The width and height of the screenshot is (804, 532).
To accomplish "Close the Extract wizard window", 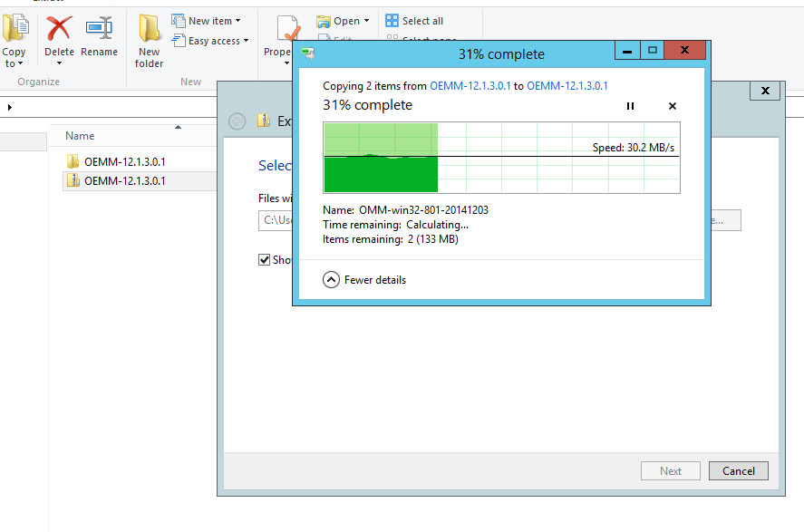I will click(765, 91).
